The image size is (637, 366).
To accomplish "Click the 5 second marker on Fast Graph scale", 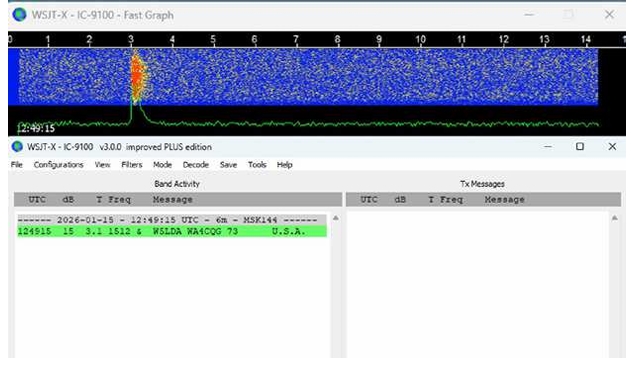I will pos(213,39).
